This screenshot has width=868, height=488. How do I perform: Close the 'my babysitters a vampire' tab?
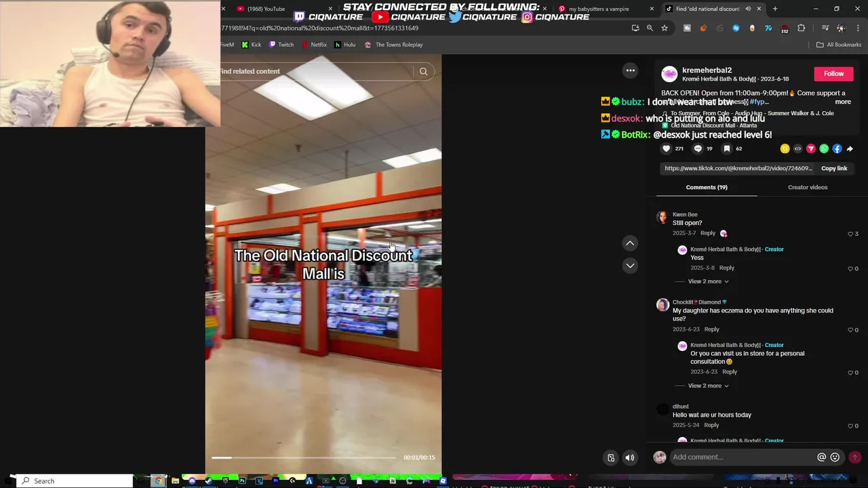pos(652,9)
